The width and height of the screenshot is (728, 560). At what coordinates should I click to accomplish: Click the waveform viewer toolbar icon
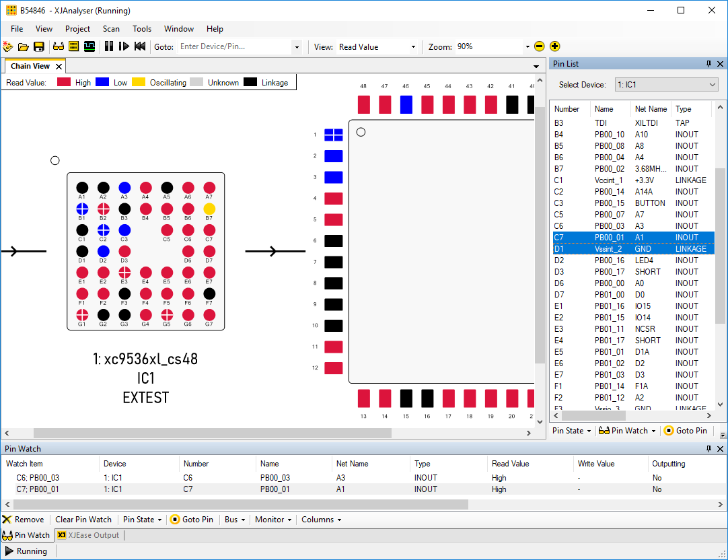coord(89,46)
